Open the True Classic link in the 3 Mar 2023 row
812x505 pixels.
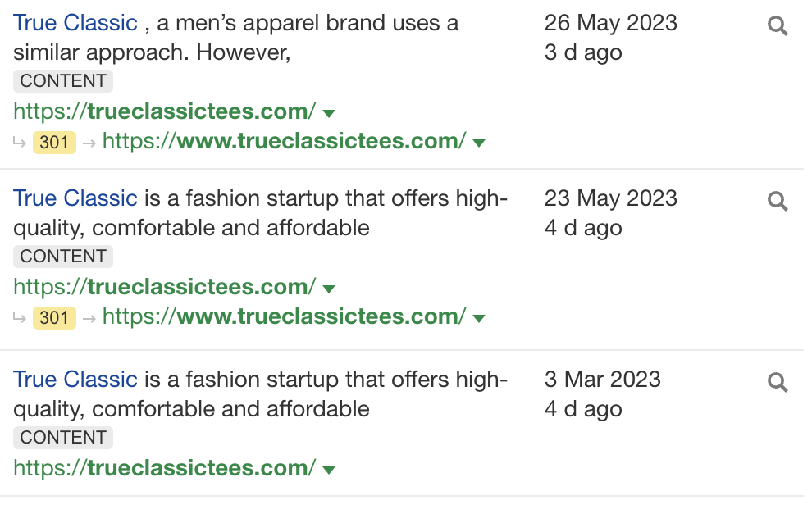pos(75,380)
